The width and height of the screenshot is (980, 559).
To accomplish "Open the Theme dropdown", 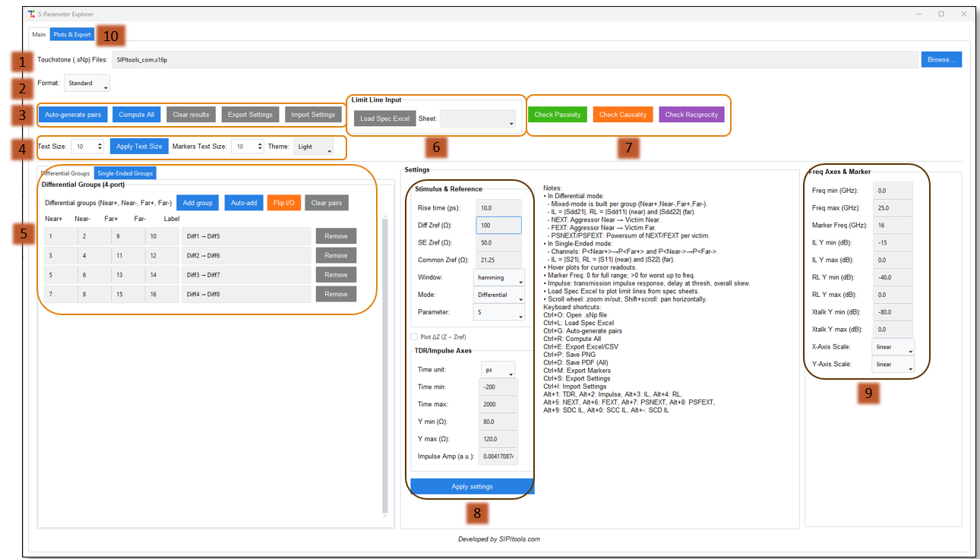I will tap(314, 147).
